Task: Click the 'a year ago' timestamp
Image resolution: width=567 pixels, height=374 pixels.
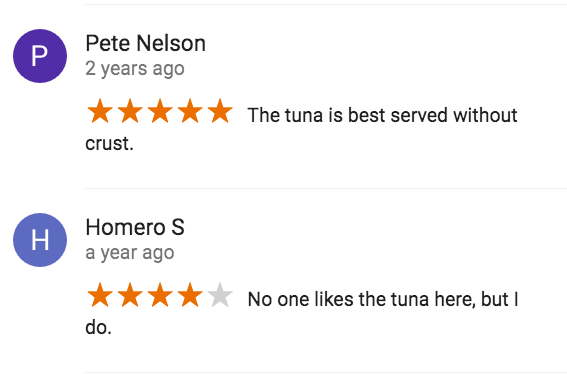Action: (x=130, y=253)
